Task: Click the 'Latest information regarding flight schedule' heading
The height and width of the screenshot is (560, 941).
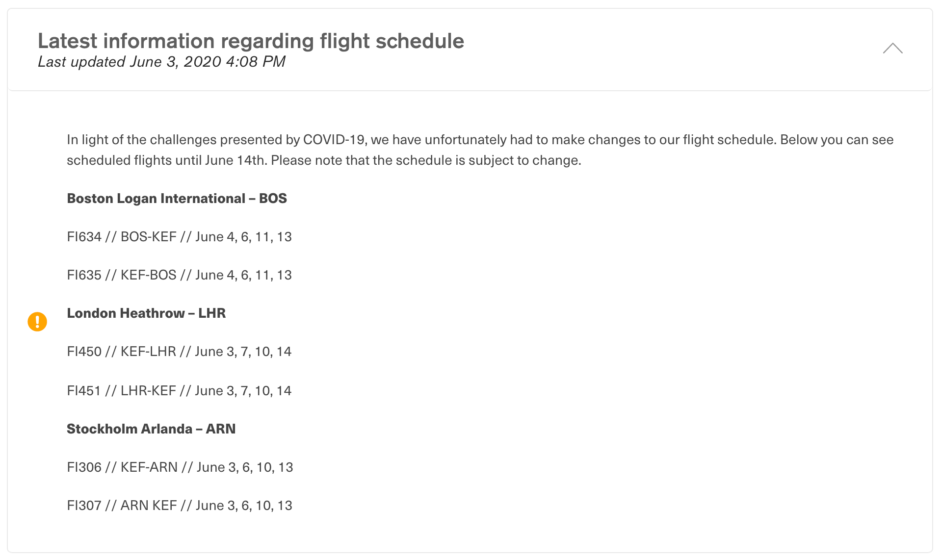Action: pos(251,41)
